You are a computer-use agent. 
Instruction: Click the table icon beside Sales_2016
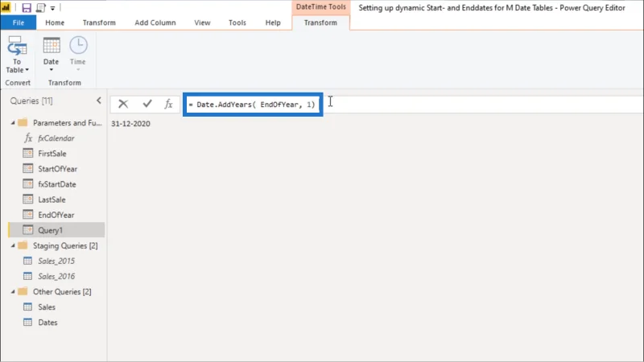[28, 276]
